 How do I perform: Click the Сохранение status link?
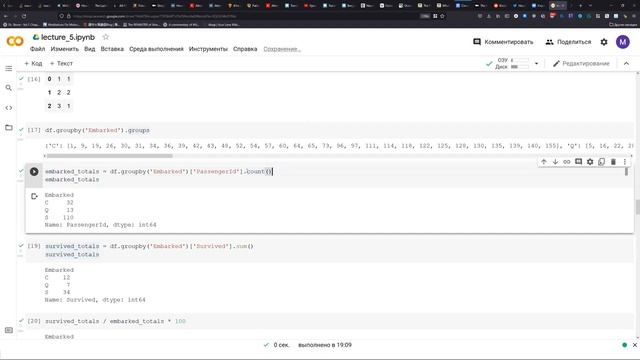[282, 49]
